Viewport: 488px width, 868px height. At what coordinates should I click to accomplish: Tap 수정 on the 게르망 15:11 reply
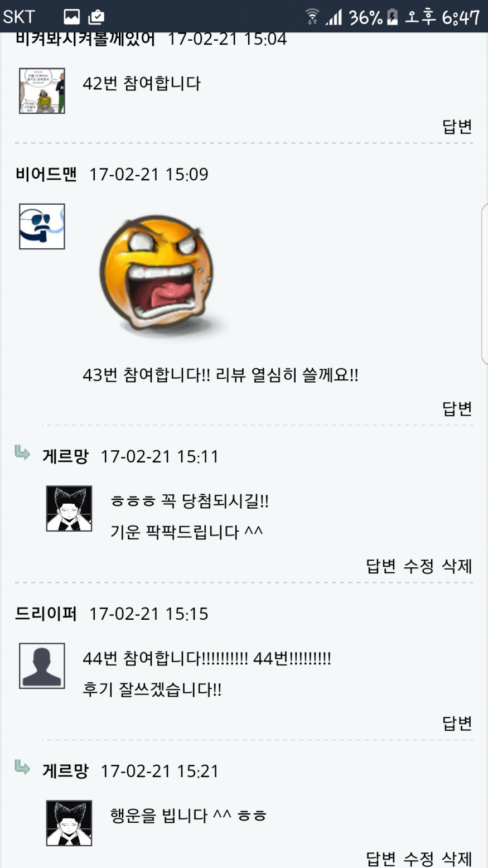click(x=419, y=566)
